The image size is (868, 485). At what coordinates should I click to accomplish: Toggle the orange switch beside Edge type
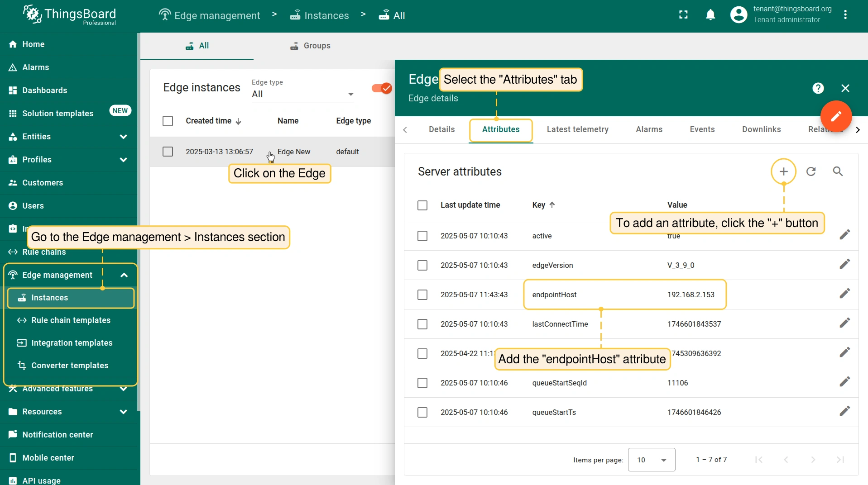tap(382, 88)
